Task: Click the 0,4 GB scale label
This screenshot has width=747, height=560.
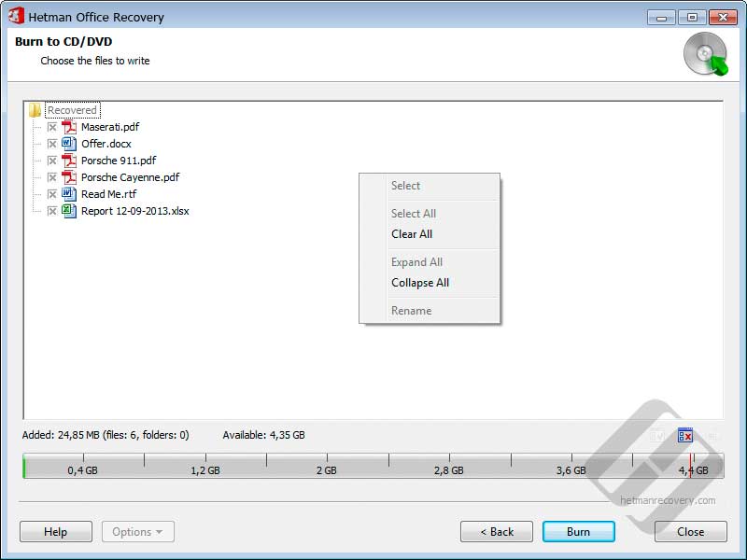Action: pyautogui.click(x=82, y=470)
